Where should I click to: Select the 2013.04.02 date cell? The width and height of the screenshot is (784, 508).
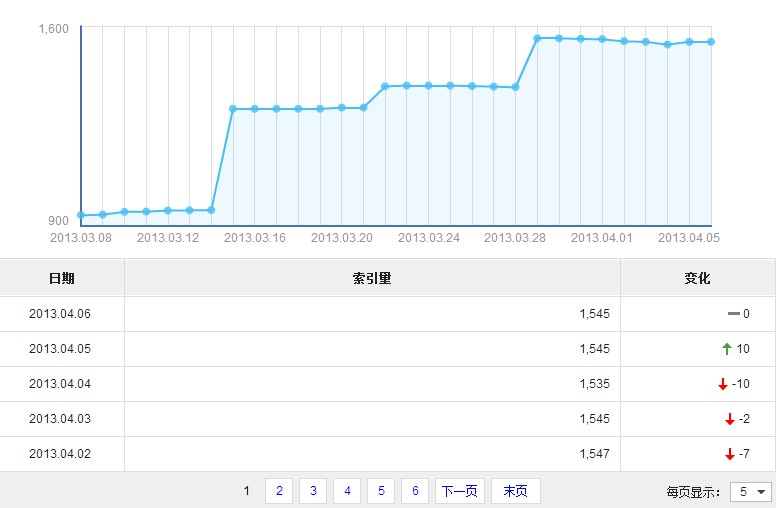pos(60,454)
